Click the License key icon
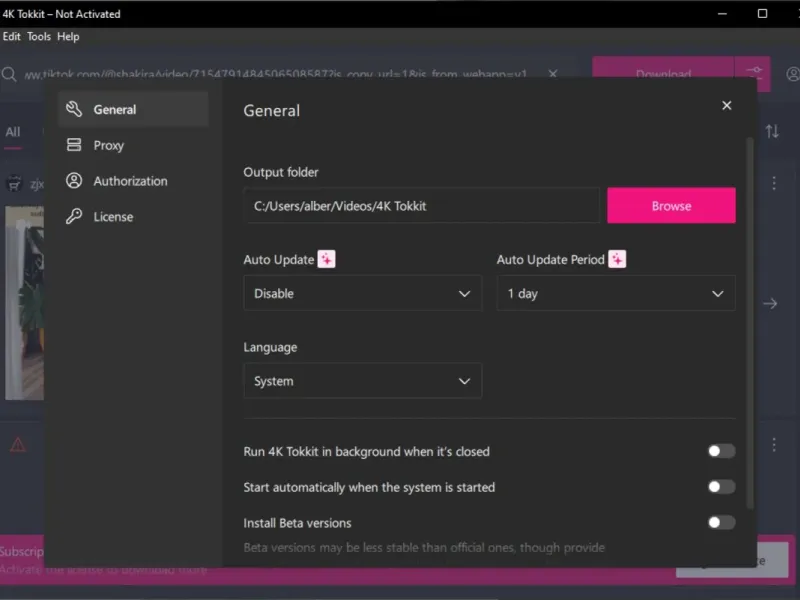The image size is (800, 600). click(x=74, y=217)
